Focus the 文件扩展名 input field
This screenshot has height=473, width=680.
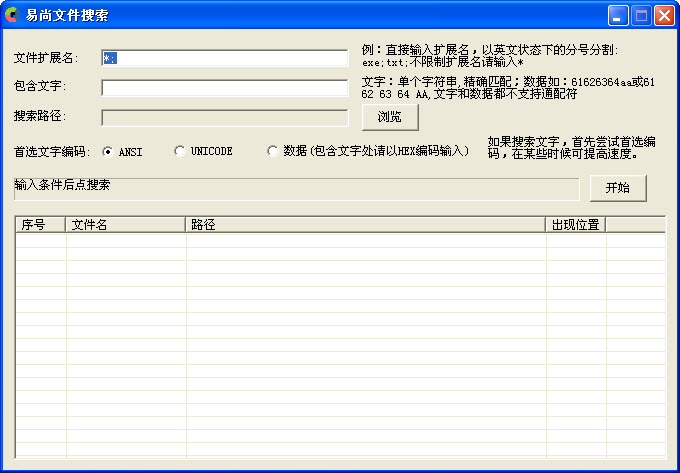click(x=224, y=58)
